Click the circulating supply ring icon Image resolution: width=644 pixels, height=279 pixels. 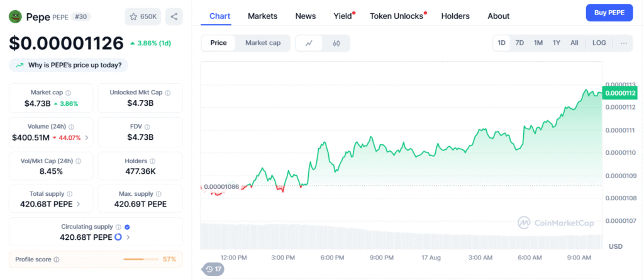118,237
